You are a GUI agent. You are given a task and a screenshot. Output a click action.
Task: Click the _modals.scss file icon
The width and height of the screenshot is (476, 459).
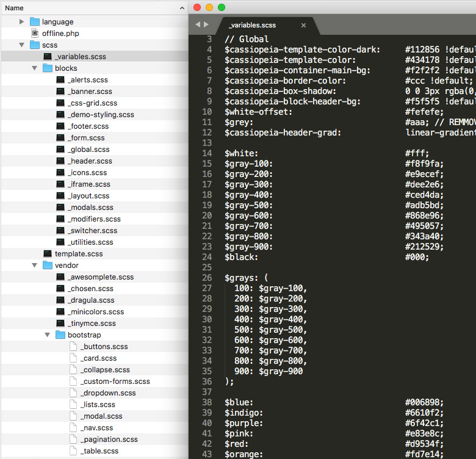(x=60, y=207)
